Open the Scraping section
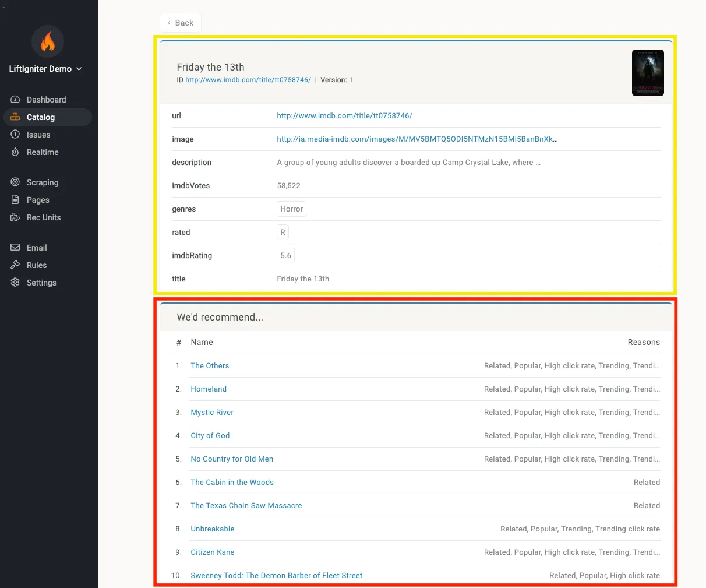This screenshot has height=588, width=706. pos(48,182)
